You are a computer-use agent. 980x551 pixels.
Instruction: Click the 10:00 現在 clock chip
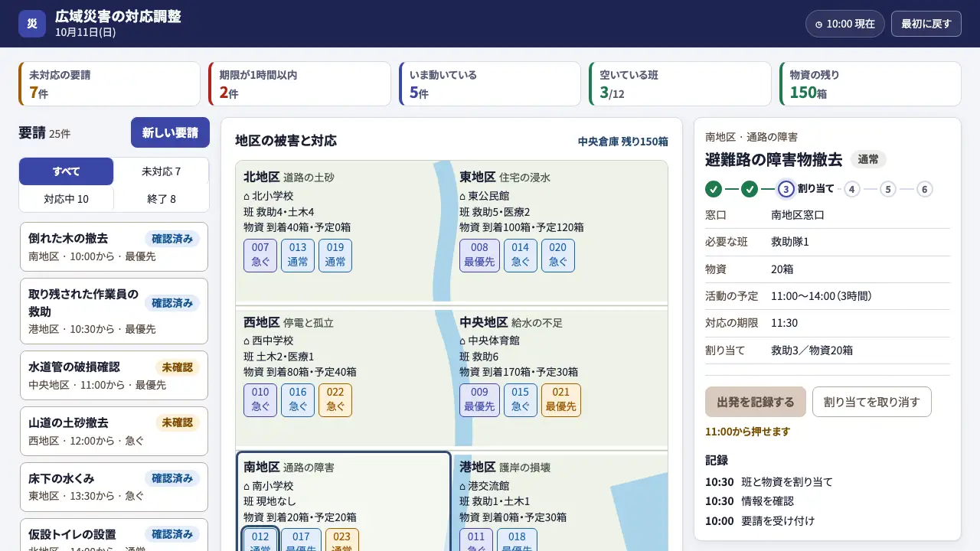click(x=845, y=24)
